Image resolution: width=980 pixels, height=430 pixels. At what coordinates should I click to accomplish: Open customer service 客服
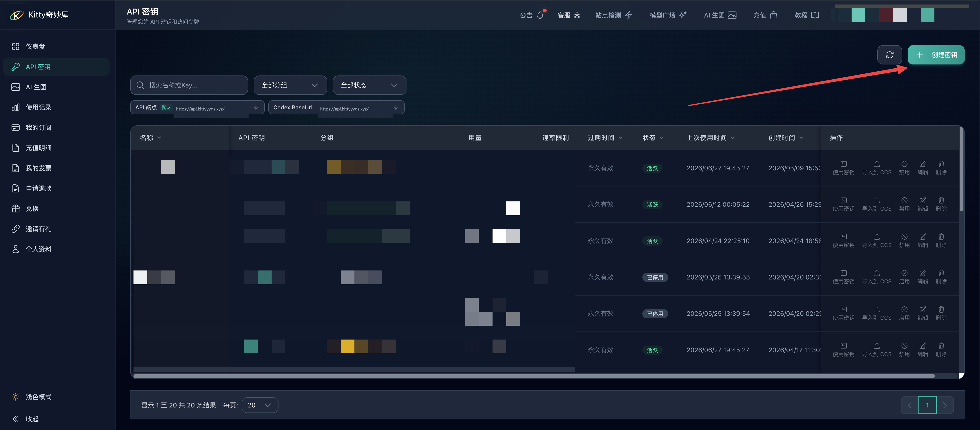click(x=569, y=15)
